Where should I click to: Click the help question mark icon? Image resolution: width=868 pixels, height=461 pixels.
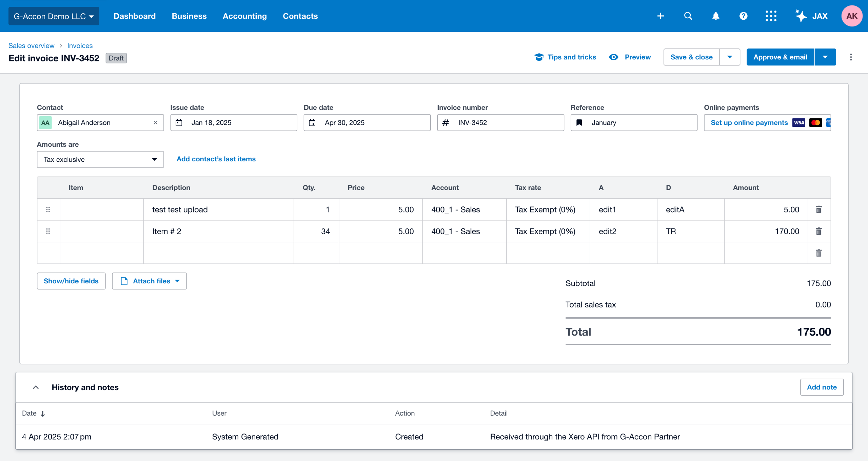click(743, 16)
